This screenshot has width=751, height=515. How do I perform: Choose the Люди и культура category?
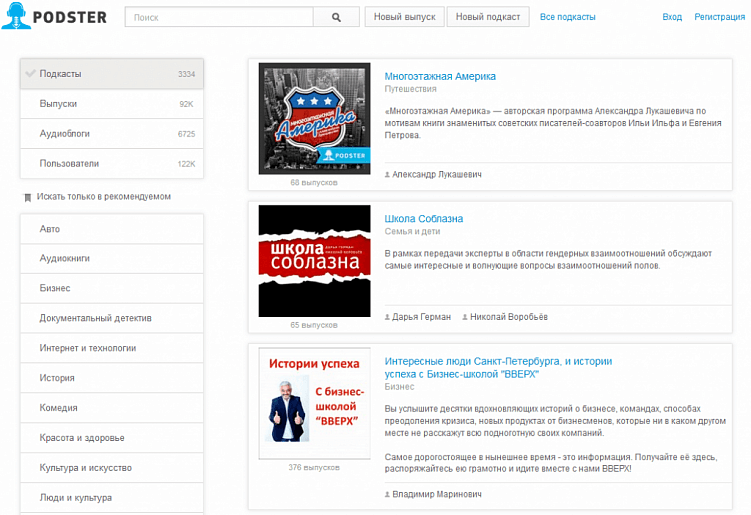click(x=112, y=498)
